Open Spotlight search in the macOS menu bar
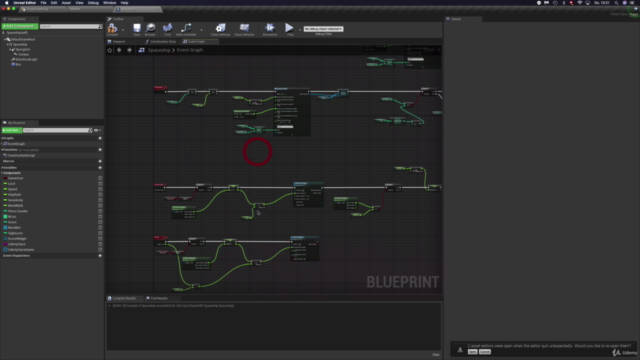640x360 pixels. (616, 2)
